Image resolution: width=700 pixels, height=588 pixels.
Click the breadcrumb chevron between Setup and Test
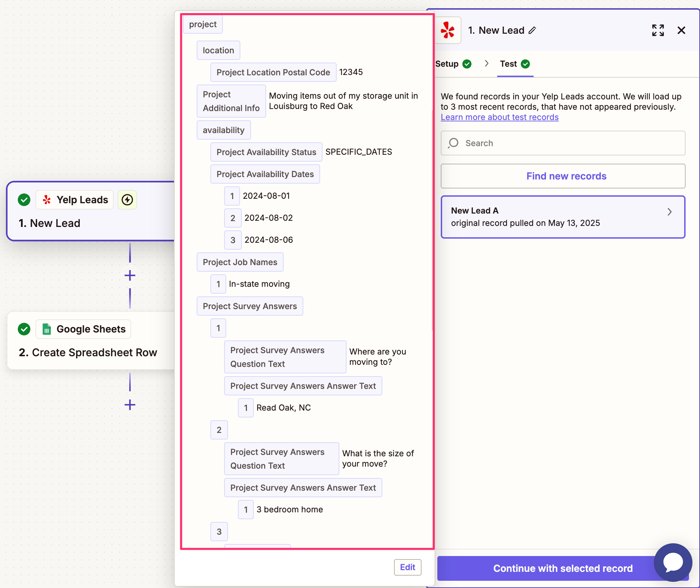(486, 64)
